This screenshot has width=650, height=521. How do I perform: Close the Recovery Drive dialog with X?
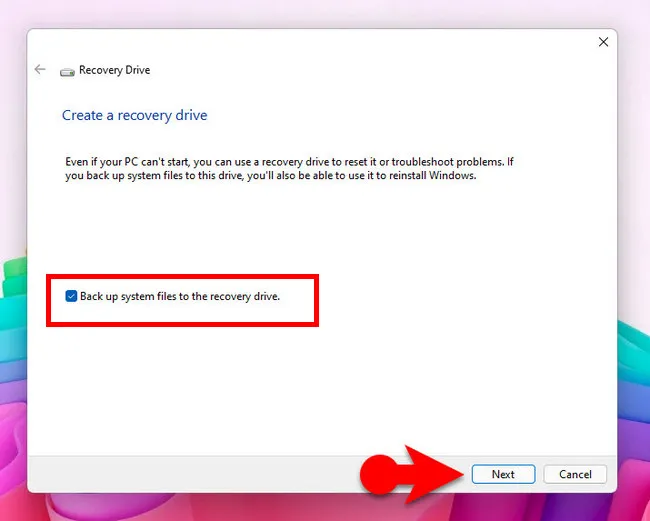click(x=603, y=42)
